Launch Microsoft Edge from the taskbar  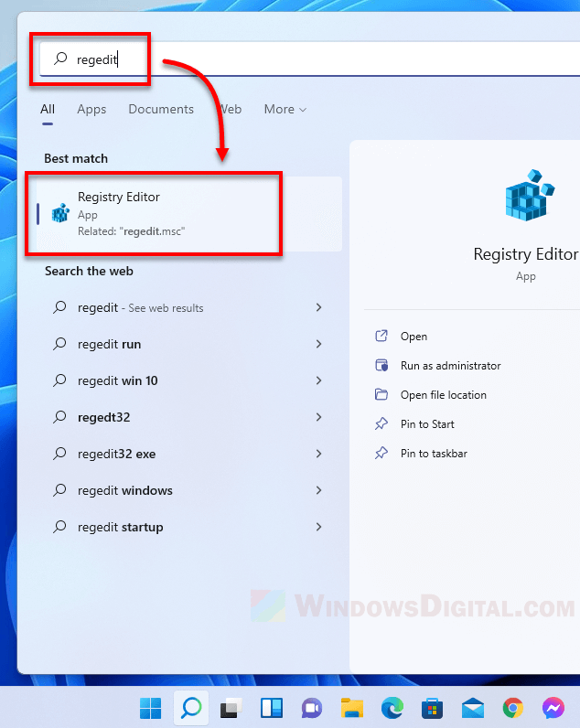pos(392,708)
